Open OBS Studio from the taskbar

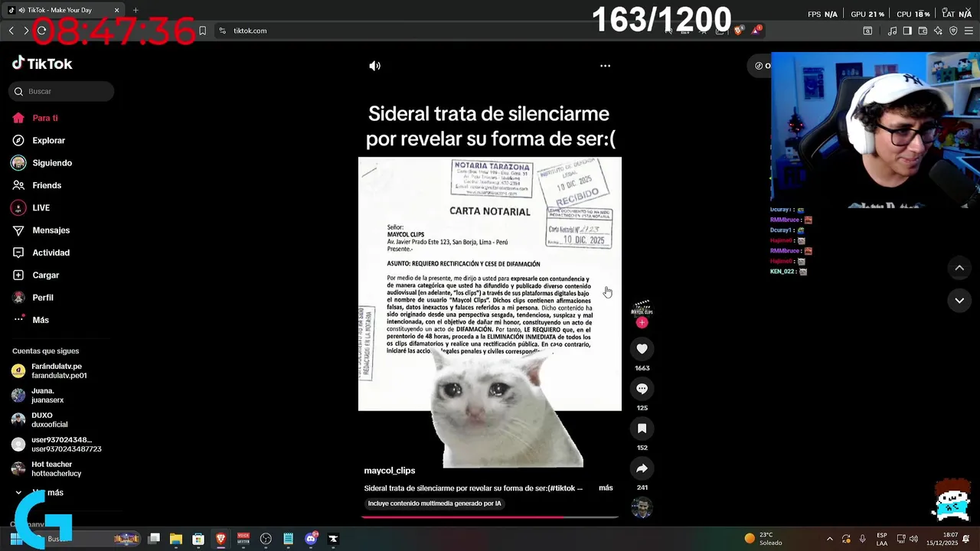(x=266, y=539)
